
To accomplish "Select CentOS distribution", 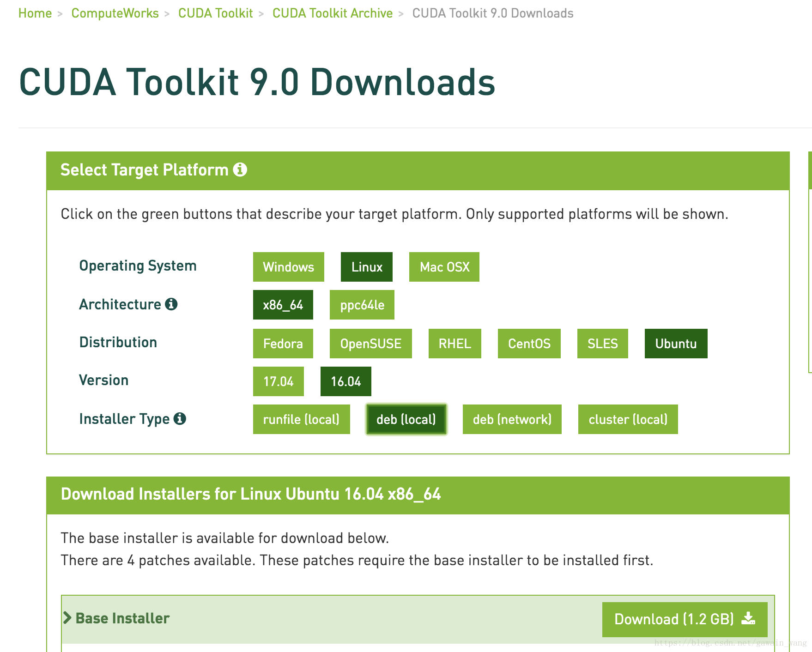I will [x=529, y=344].
